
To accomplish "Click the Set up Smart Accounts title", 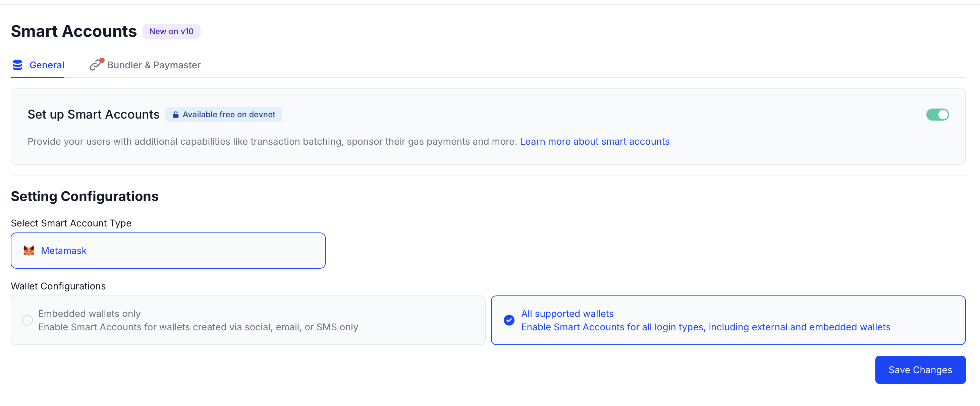I will click(93, 115).
